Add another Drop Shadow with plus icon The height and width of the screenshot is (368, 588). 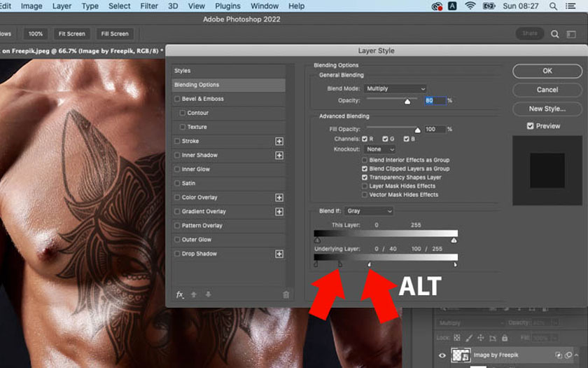point(279,254)
